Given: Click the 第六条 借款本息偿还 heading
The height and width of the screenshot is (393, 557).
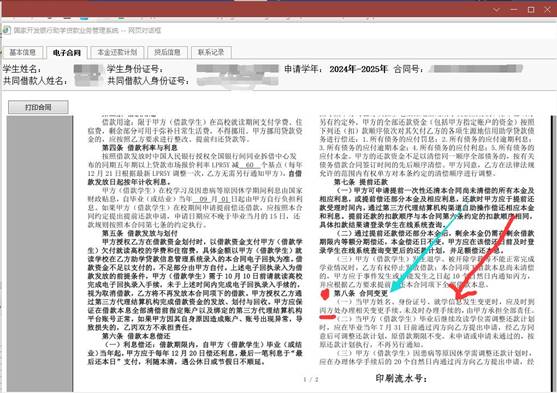Looking at the screenshot, I should click(x=136, y=336).
